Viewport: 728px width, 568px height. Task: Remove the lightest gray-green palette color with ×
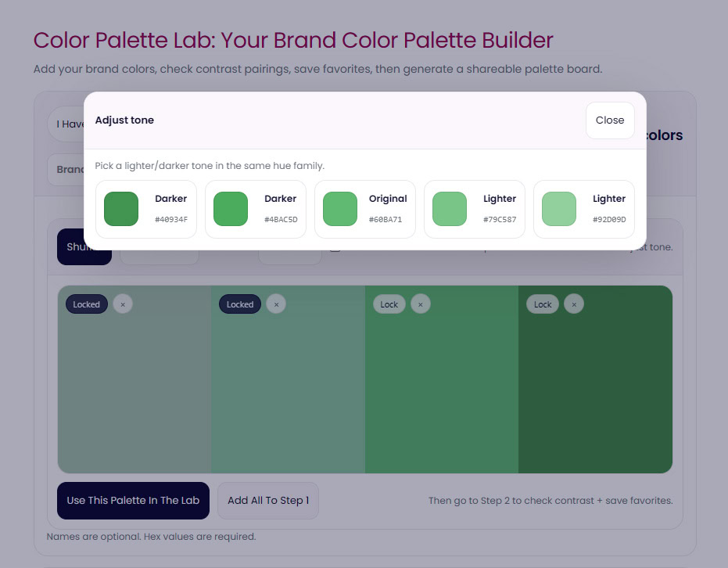tap(123, 304)
